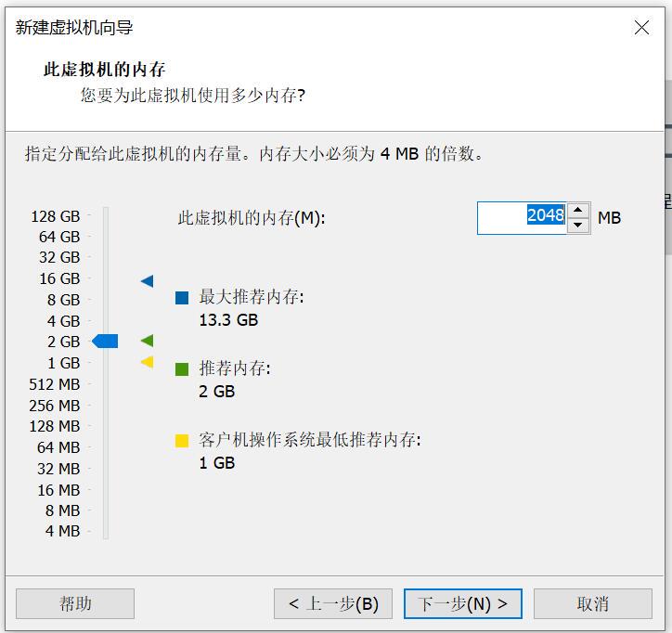Click the 4 MB slider label
This screenshot has height=633, width=672.
click(62, 531)
